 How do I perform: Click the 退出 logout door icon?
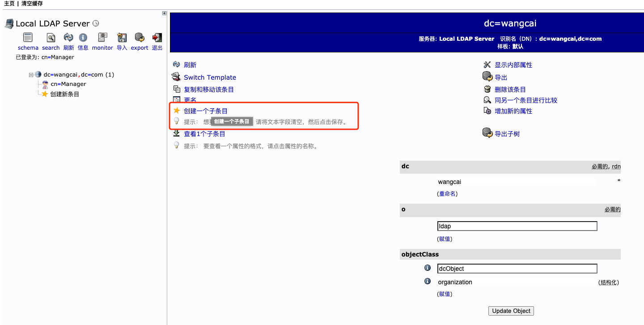click(157, 38)
